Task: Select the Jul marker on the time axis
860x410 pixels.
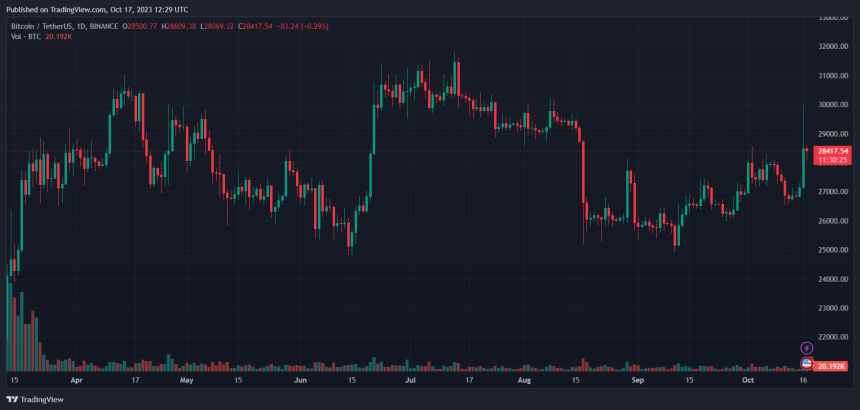Action: tap(410, 381)
